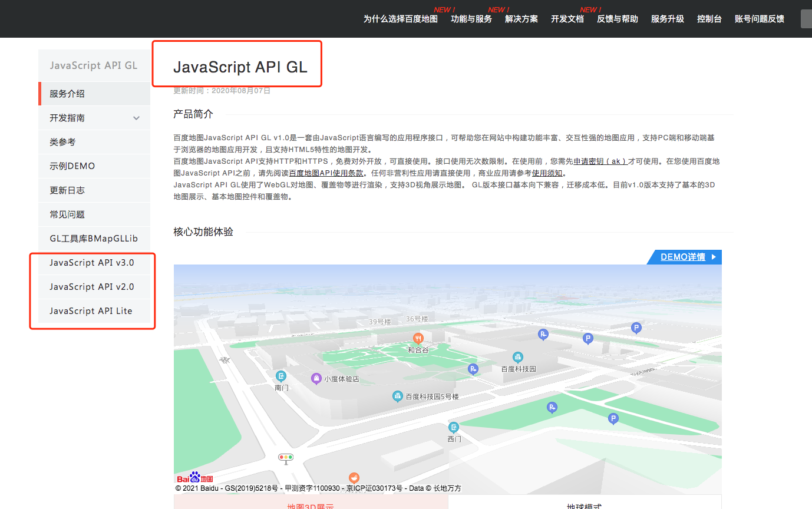Navigate to 控制台 in the top menu
The image size is (812, 509).
709,18
